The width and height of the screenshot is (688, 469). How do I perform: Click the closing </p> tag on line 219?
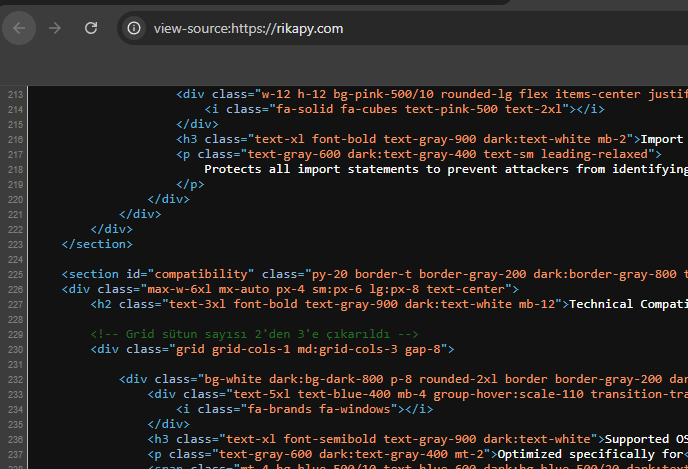(x=190, y=184)
